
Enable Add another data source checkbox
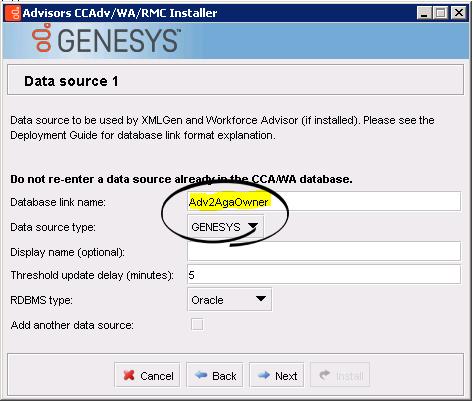pyautogui.click(x=197, y=324)
